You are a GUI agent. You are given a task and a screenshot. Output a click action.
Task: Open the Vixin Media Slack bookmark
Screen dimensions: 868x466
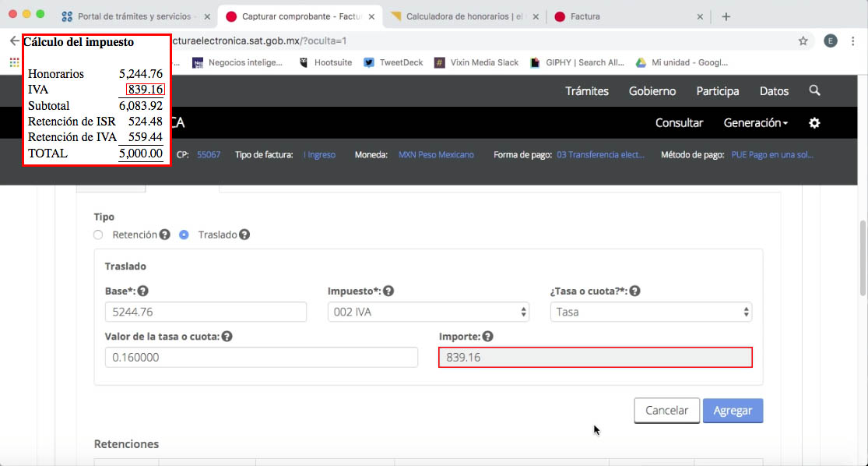tap(476, 62)
